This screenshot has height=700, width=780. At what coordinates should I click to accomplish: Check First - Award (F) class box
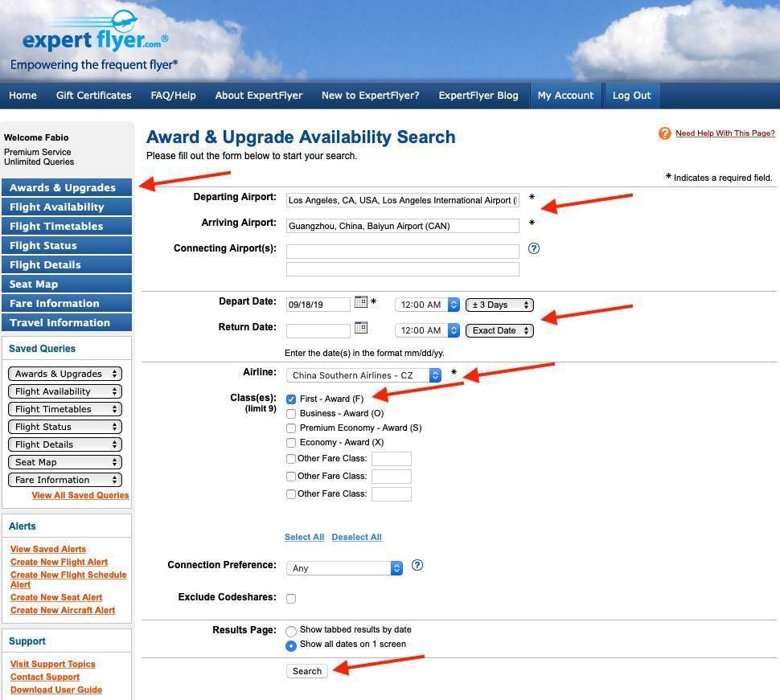[x=291, y=399]
